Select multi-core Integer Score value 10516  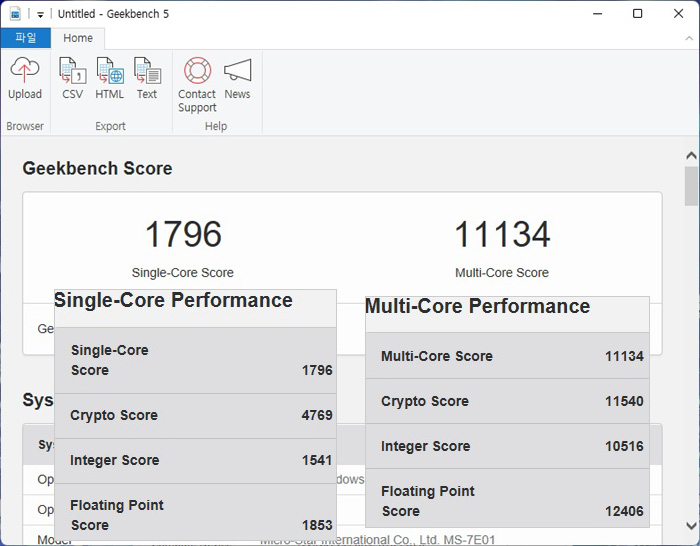click(x=624, y=446)
